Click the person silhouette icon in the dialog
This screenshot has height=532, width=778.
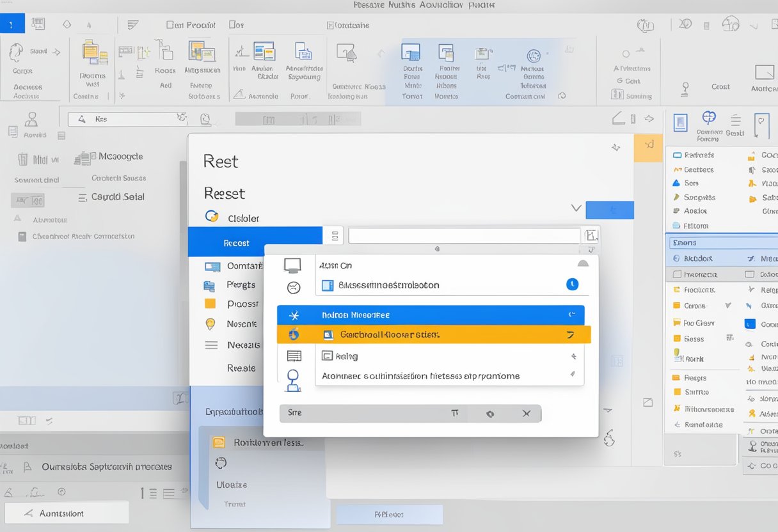coord(293,380)
